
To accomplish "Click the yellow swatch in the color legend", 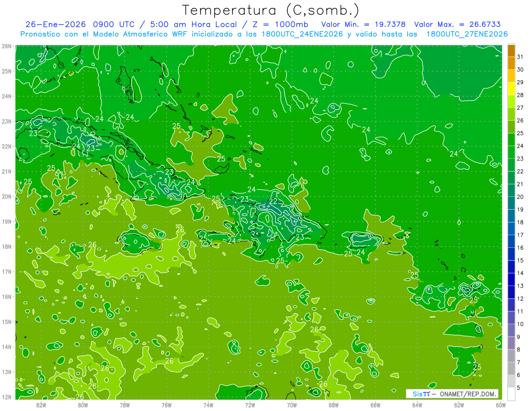I will (x=511, y=89).
